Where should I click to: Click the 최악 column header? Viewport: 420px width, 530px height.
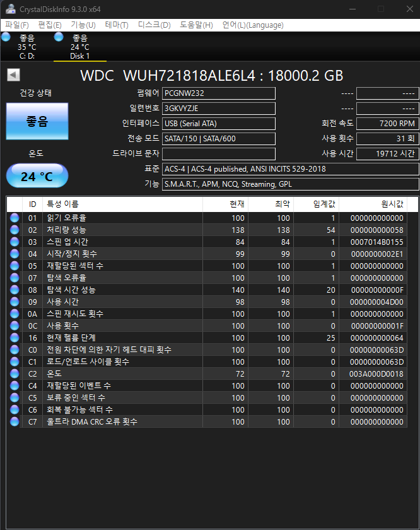click(x=271, y=204)
